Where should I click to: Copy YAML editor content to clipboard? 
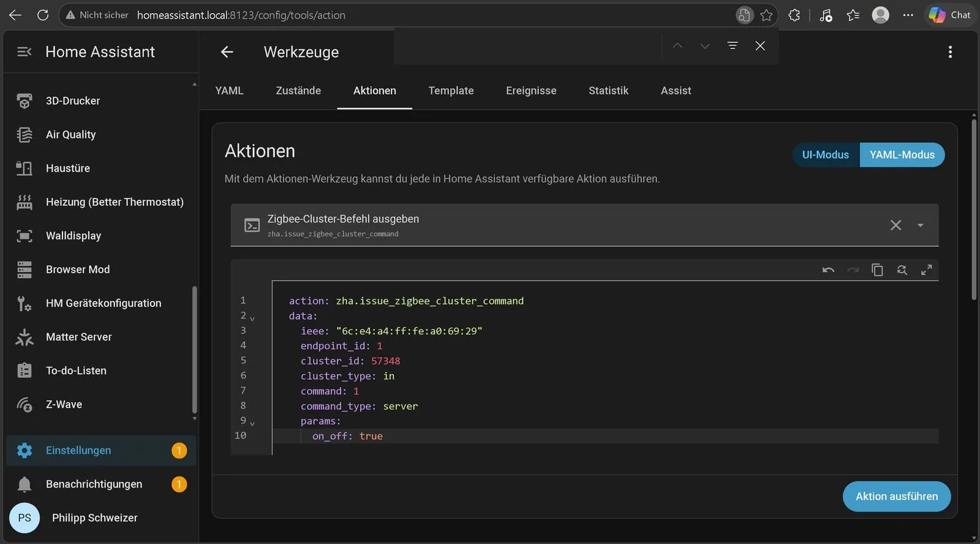coord(877,270)
